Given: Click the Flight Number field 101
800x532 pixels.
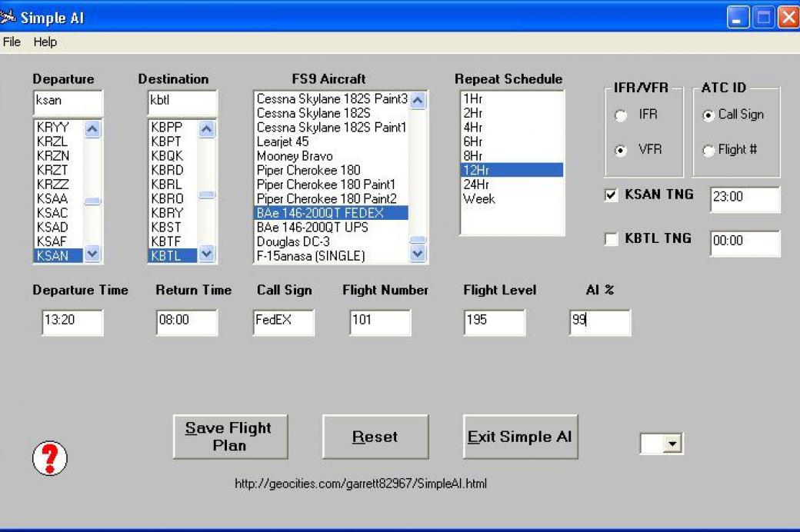Looking at the screenshot, I should click(x=380, y=322).
